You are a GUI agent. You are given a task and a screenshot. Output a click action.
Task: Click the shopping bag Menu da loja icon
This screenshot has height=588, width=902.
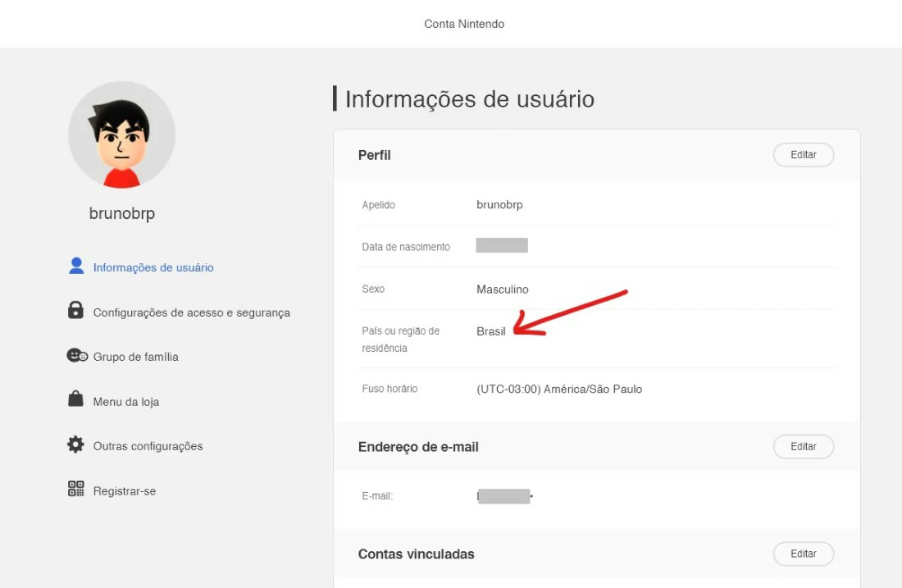(x=75, y=399)
